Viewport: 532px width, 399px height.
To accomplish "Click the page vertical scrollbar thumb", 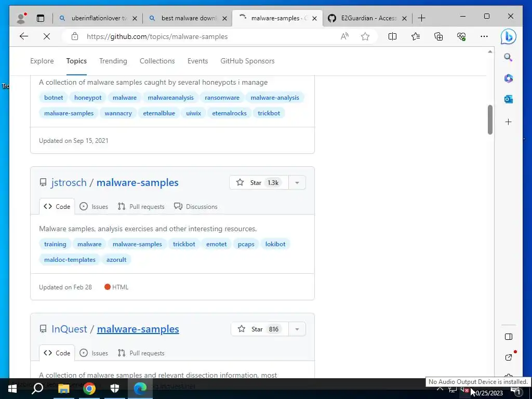I will click(490, 120).
